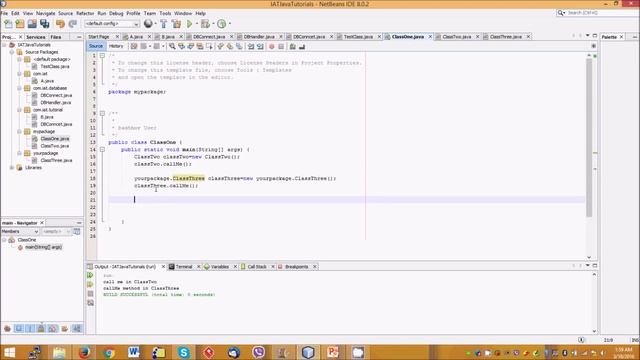
Task: Open the Source menu
Action: [65, 13]
